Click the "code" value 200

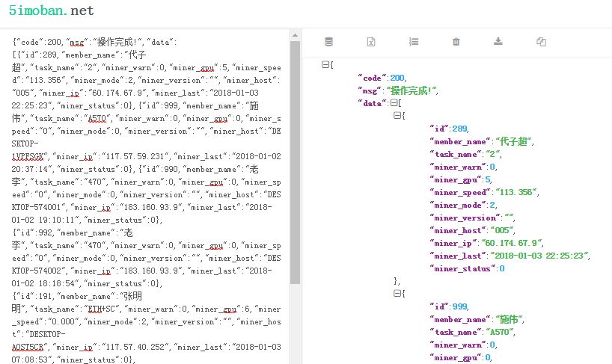[x=397, y=78]
